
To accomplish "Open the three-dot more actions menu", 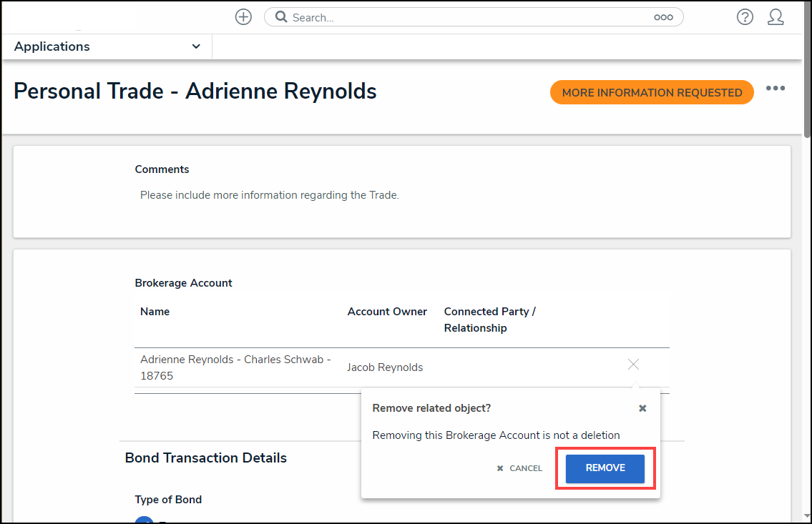I will 776,89.
